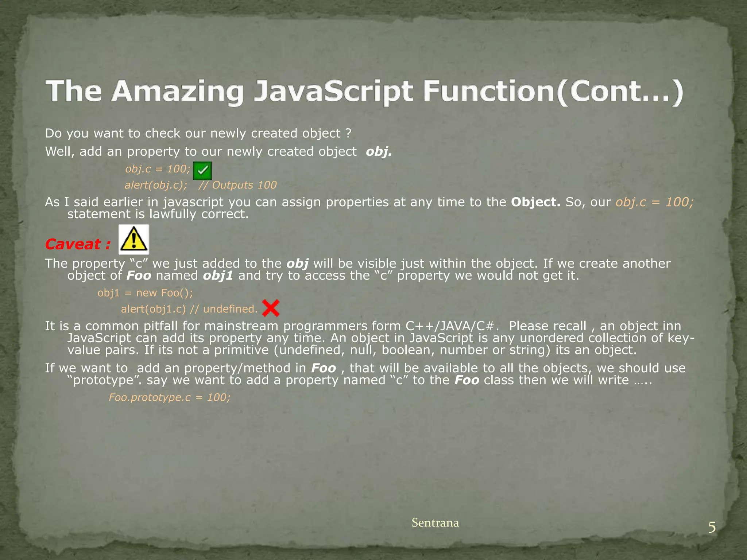The width and height of the screenshot is (747, 560).
Task: Click the orange inline 'obj.c = 100;' ending the paragraph line
Action: [655, 202]
